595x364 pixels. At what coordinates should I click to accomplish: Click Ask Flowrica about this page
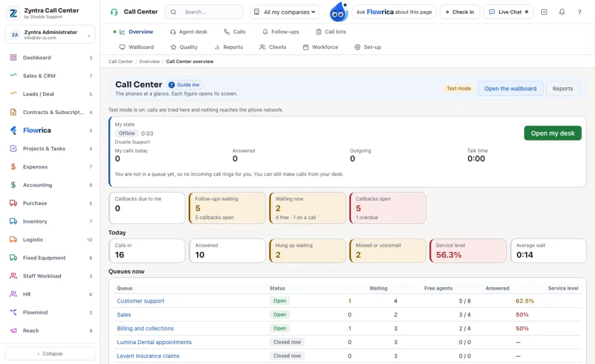pos(394,12)
